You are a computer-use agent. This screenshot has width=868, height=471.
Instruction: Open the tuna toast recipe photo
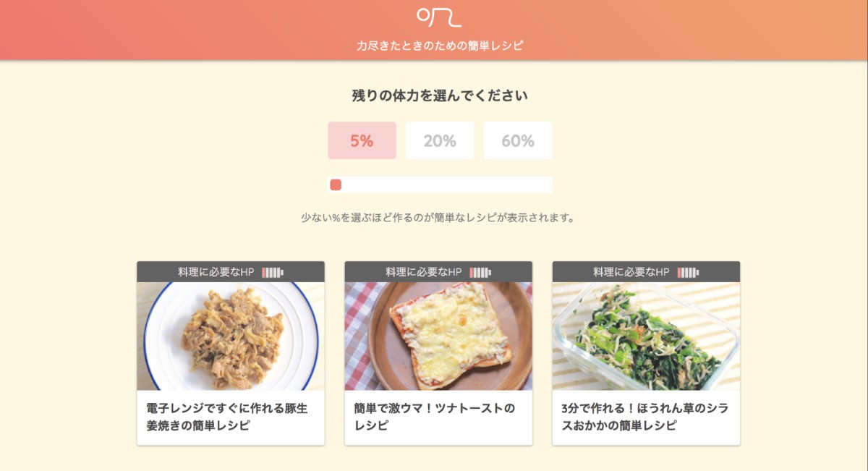point(438,336)
